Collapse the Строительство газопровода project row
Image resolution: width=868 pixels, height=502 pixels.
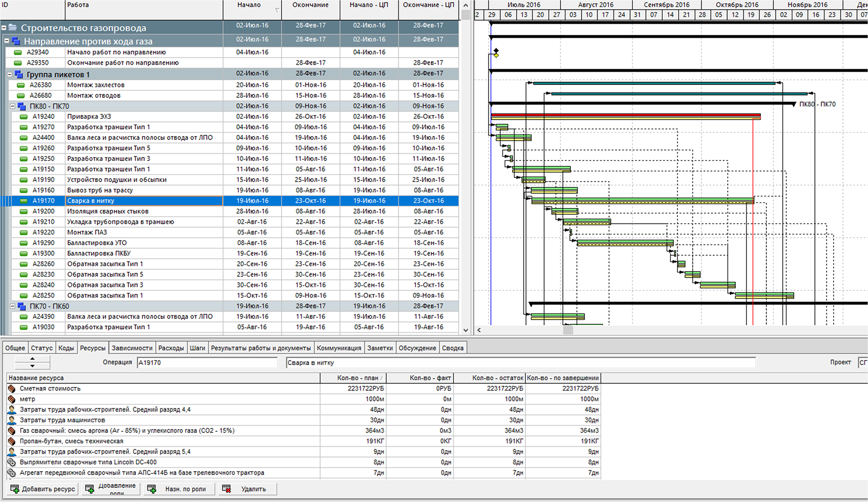[x=4, y=28]
